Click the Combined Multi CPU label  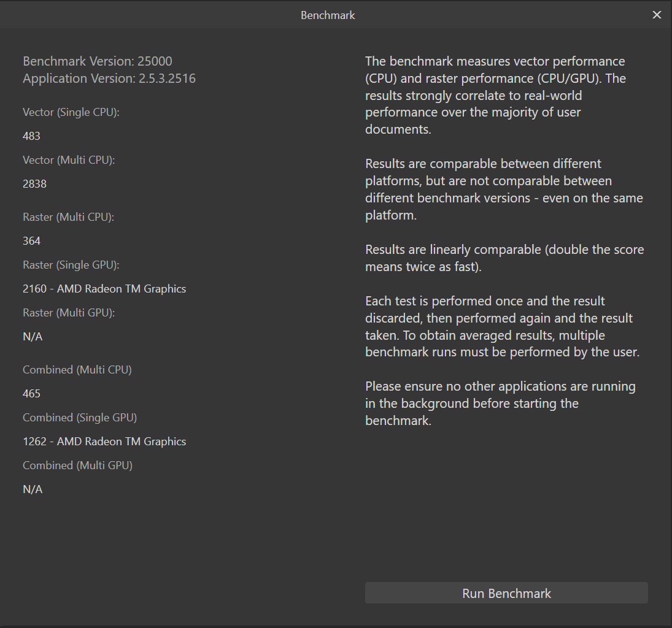point(77,369)
